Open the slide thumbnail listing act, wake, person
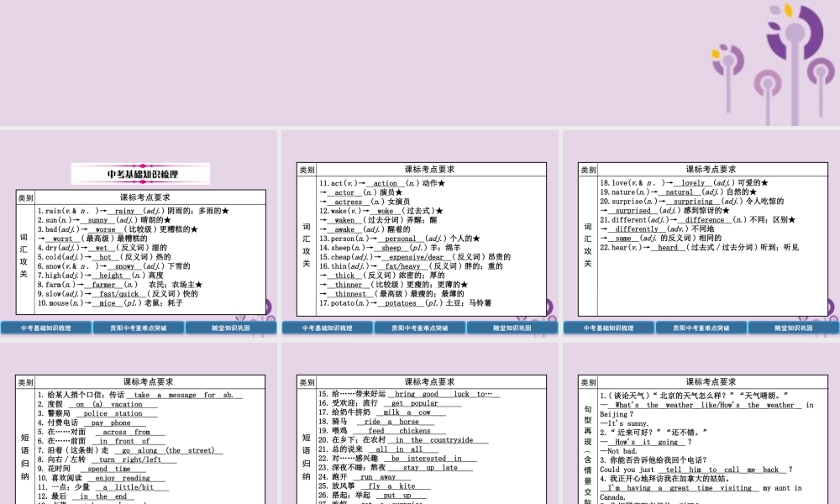 pyautogui.click(x=419, y=234)
